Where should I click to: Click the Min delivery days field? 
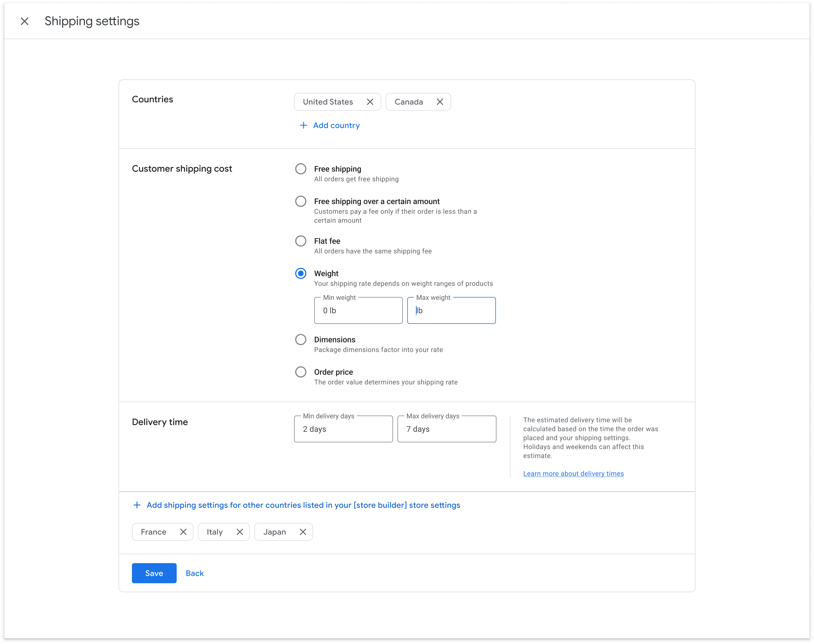pos(343,429)
